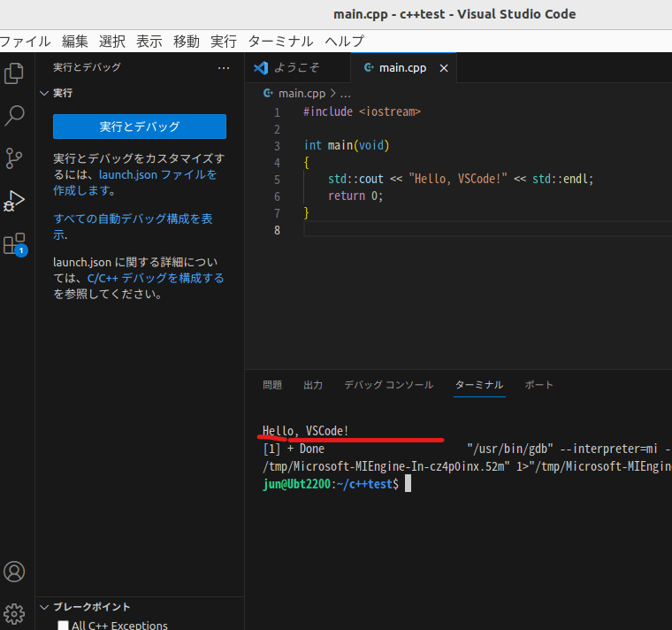The height and width of the screenshot is (630, 672).
Task: Click the 実行とデバッグ panel title
Action: [87, 67]
